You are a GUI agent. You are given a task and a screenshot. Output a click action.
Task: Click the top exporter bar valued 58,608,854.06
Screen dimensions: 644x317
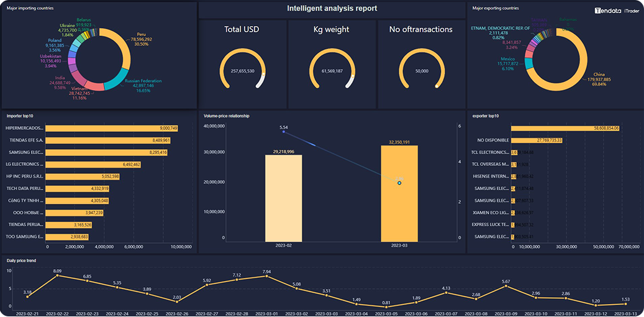click(x=565, y=128)
